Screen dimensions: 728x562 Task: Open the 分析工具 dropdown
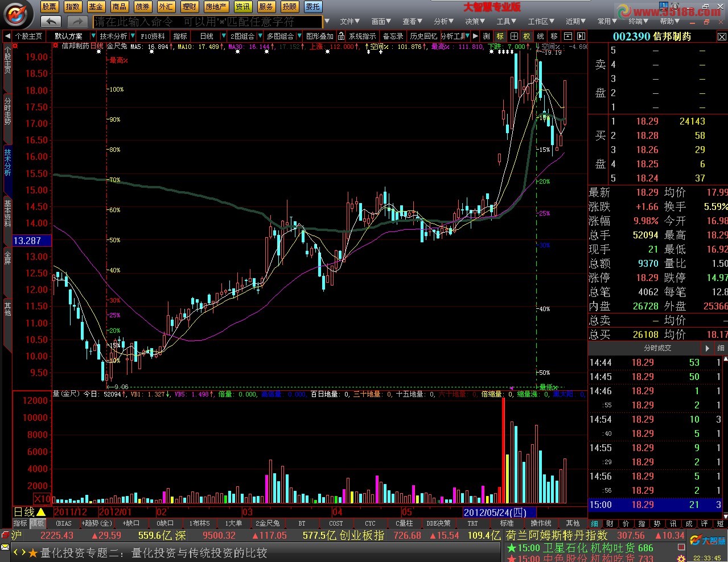click(468, 36)
